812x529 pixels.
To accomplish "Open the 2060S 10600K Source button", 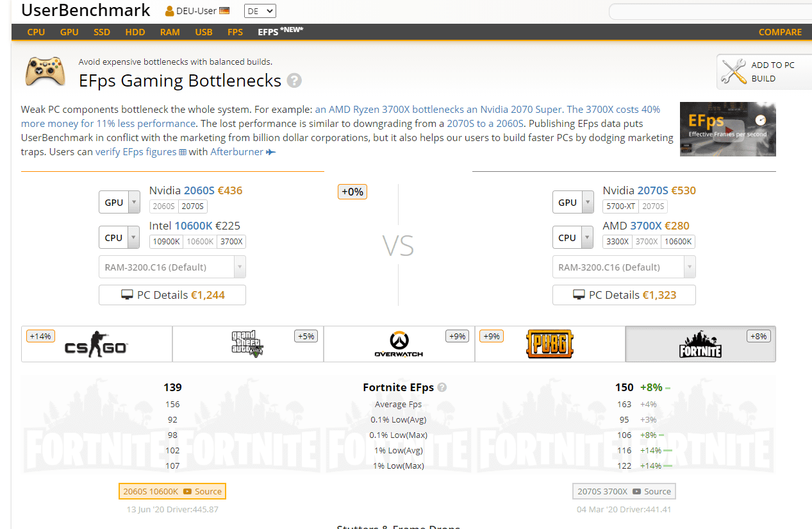I will point(172,492).
